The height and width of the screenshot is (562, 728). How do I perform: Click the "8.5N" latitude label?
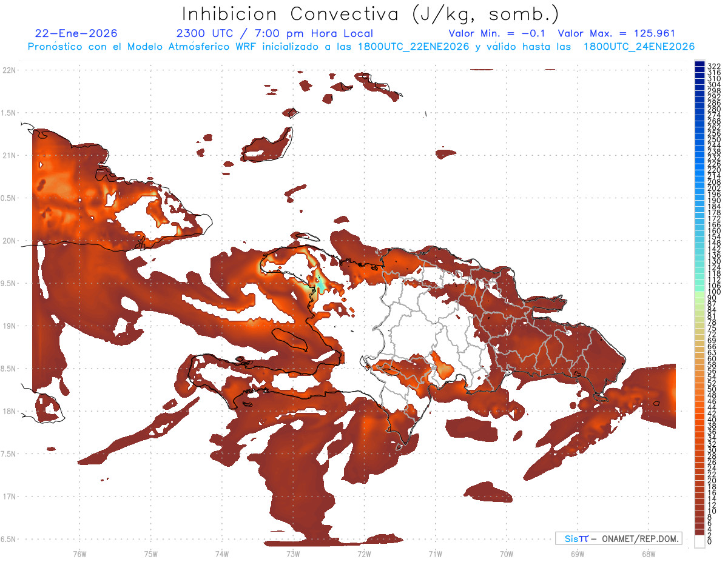pyautogui.click(x=9, y=369)
